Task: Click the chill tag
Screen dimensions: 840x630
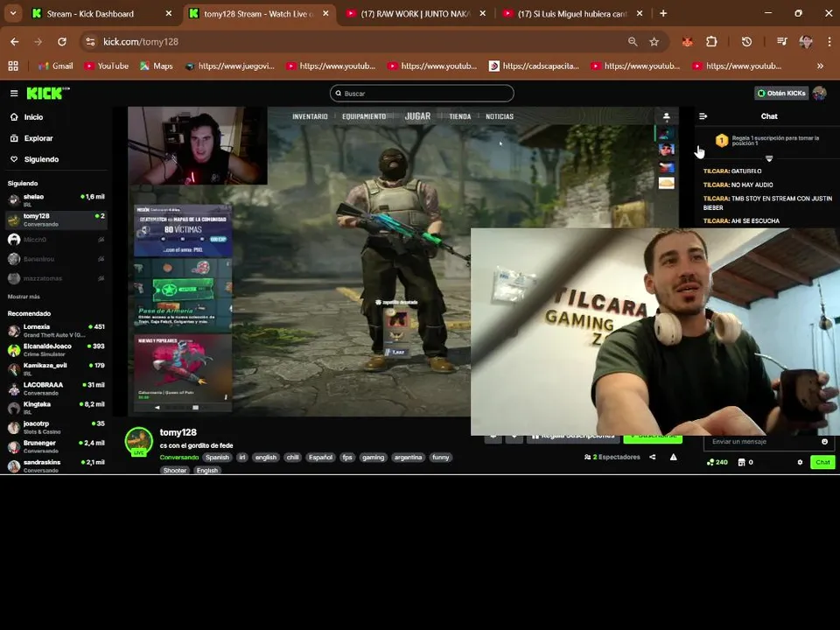Action: click(292, 458)
